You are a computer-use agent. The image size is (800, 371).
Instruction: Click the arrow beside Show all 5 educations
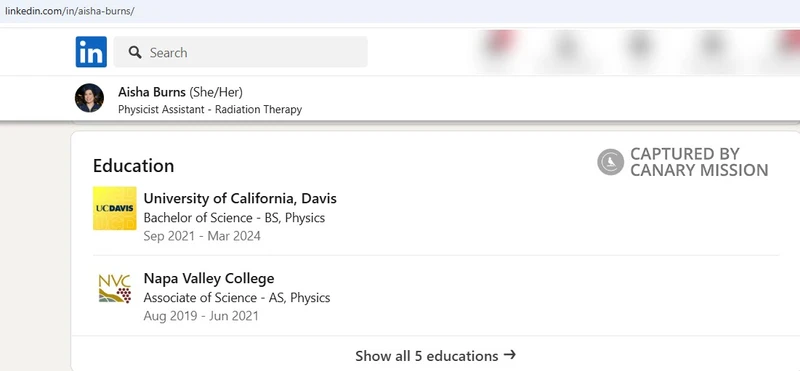tap(509, 354)
